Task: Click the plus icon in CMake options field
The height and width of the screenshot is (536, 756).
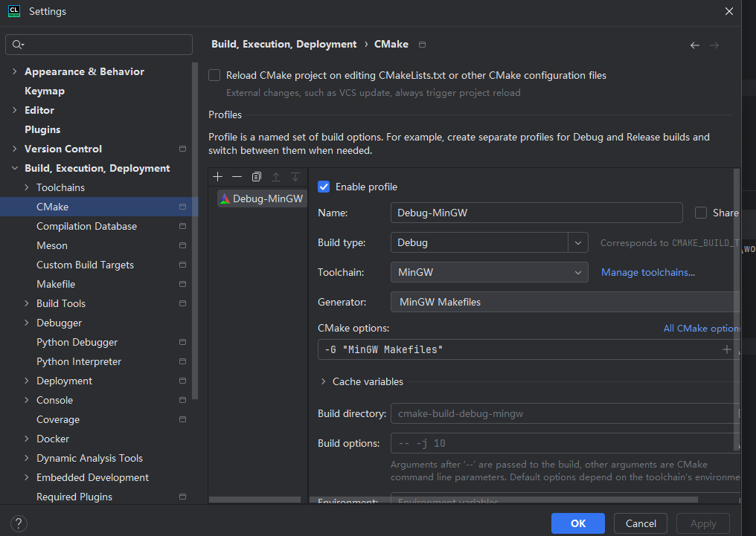Action: click(x=726, y=349)
